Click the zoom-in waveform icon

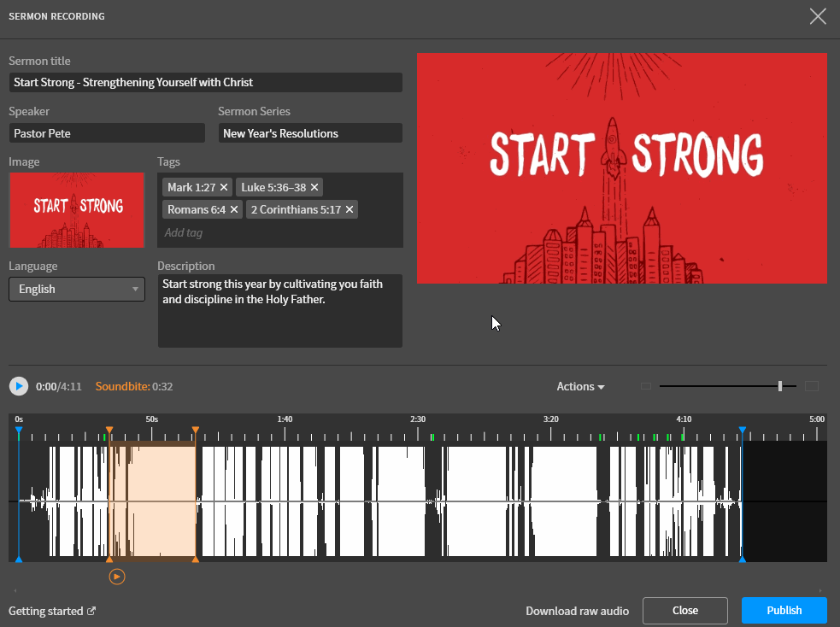click(812, 386)
